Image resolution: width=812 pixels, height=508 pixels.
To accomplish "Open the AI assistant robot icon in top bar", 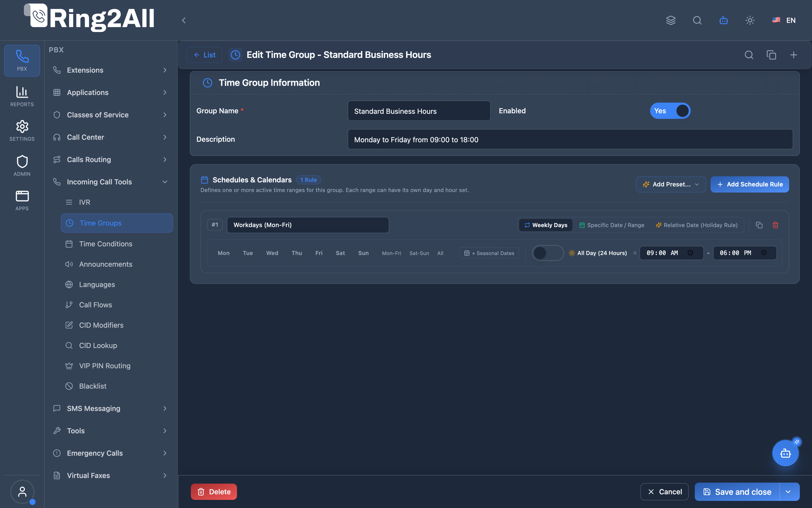I will pos(723,20).
